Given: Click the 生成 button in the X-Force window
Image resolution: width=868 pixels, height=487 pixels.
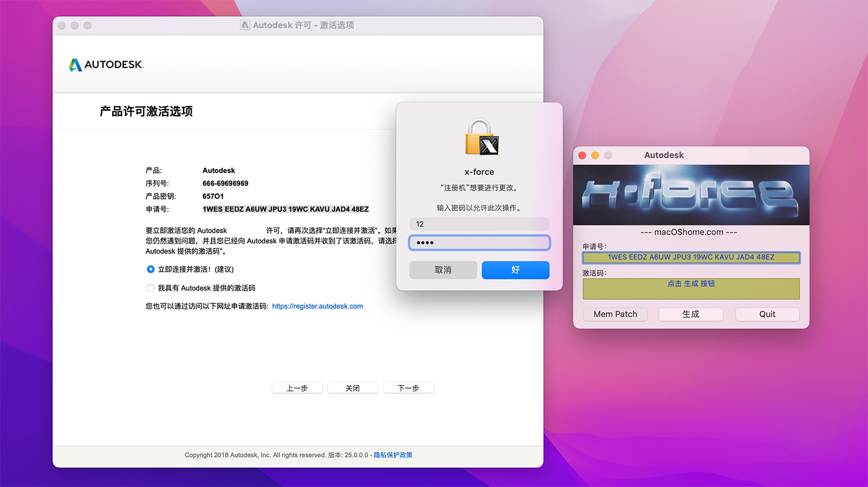Looking at the screenshot, I should point(691,314).
